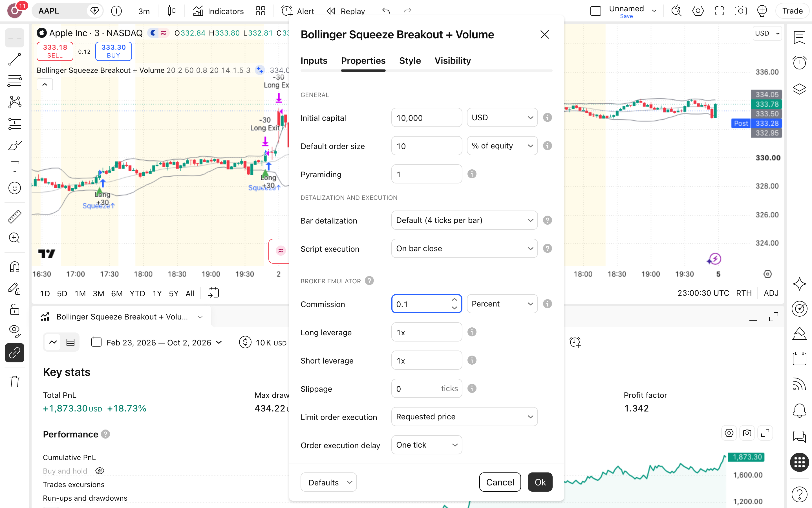The height and width of the screenshot is (508, 812).
Task: Click the Initial capital input field
Action: [427, 118]
